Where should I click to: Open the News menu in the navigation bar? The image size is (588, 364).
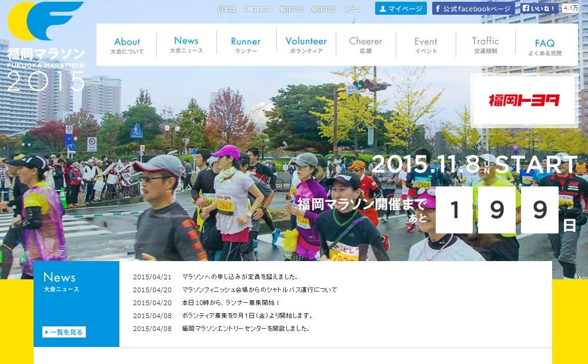pyautogui.click(x=186, y=45)
